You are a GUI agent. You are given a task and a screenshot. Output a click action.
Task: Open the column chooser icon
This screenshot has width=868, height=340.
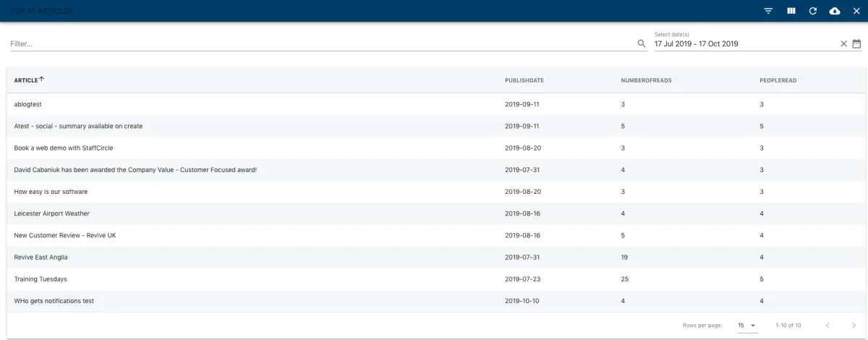pyautogui.click(x=791, y=11)
